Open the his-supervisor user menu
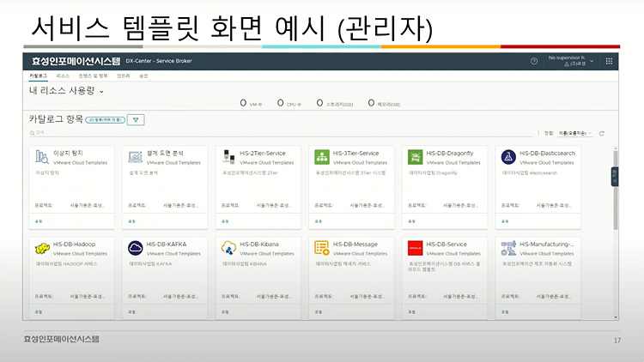 pos(571,61)
